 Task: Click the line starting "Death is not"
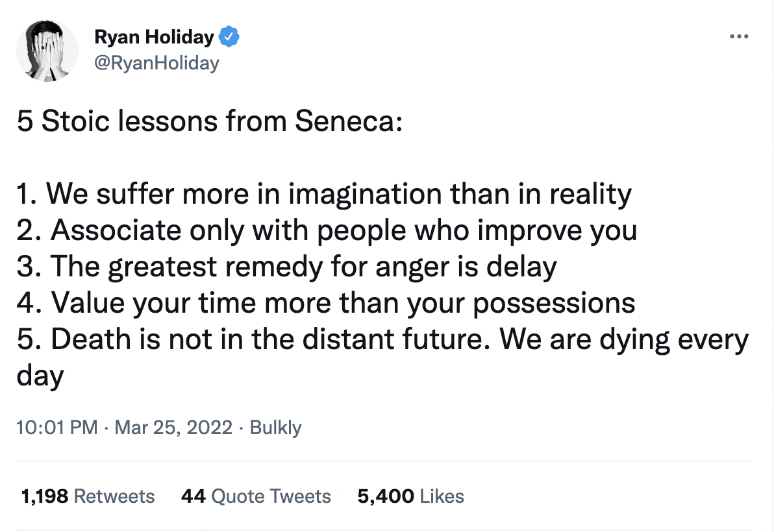382,339
